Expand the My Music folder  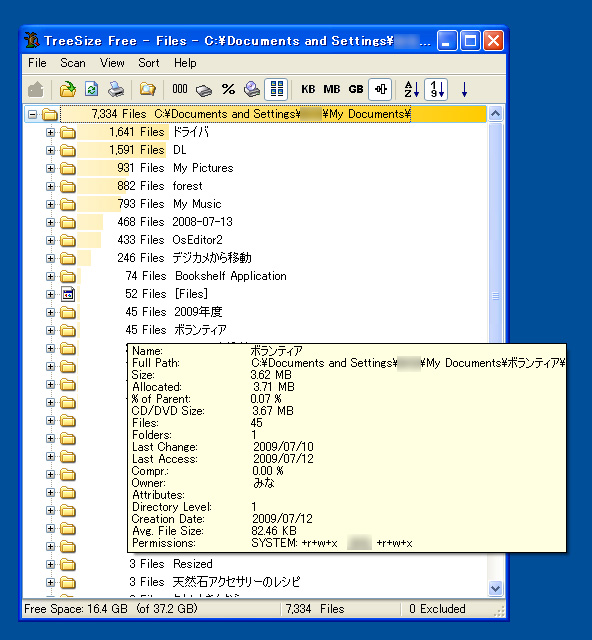tap(50, 204)
